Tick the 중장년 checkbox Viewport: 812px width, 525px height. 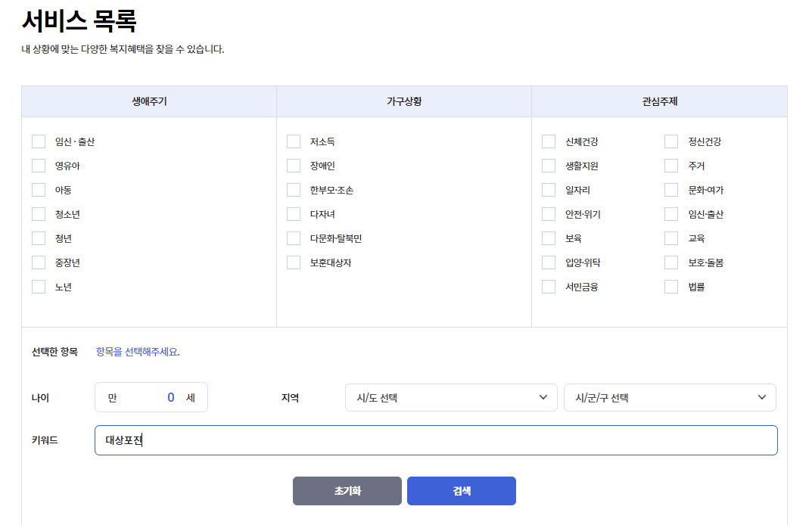pyautogui.click(x=39, y=262)
